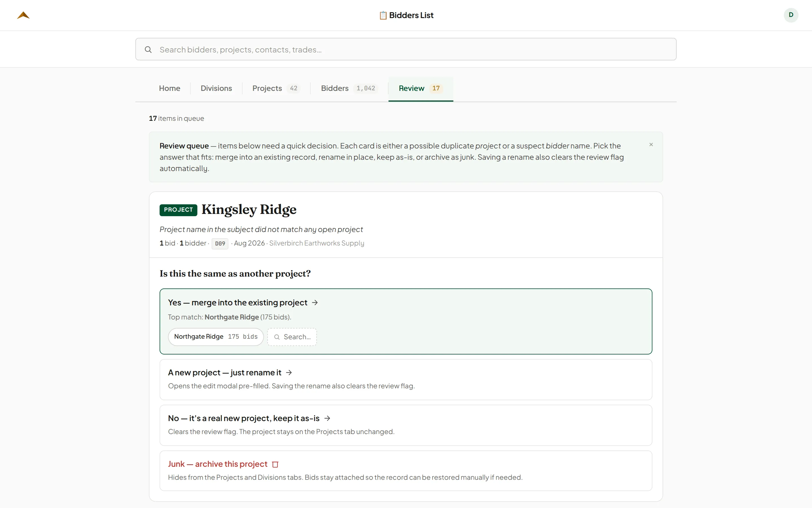Click arrow next to merge into existing project
The height and width of the screenshot is (508, 812).
(315, 302)
